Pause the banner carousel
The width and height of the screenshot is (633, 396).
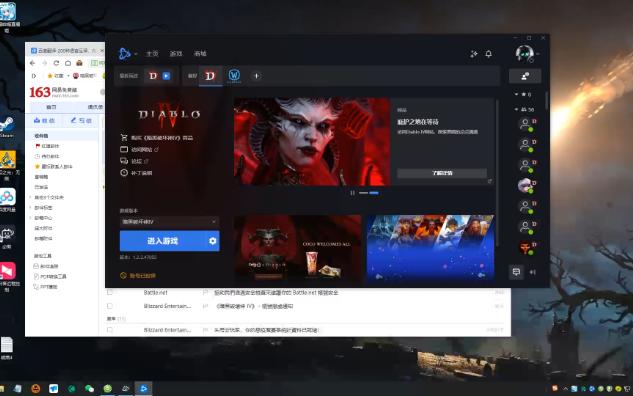[x=352, y=193]
